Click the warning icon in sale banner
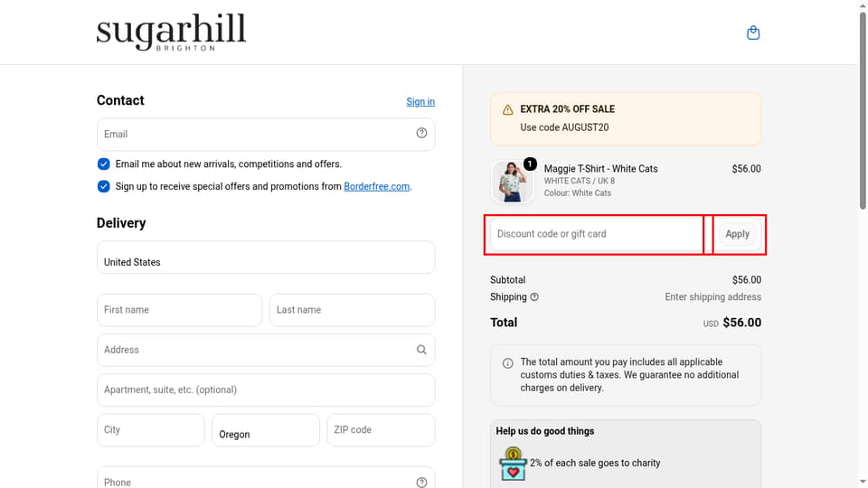This screenshot has height=488, width=868. pos(507,109)
